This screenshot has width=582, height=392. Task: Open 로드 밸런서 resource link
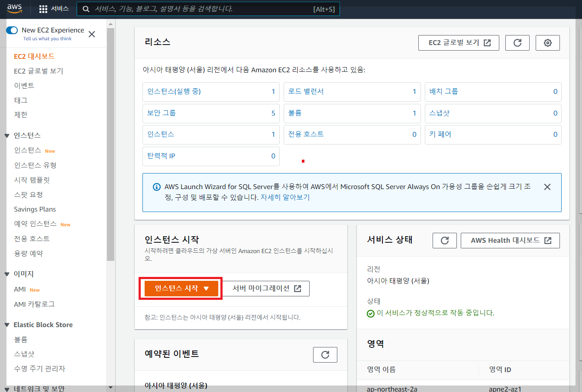306,91
